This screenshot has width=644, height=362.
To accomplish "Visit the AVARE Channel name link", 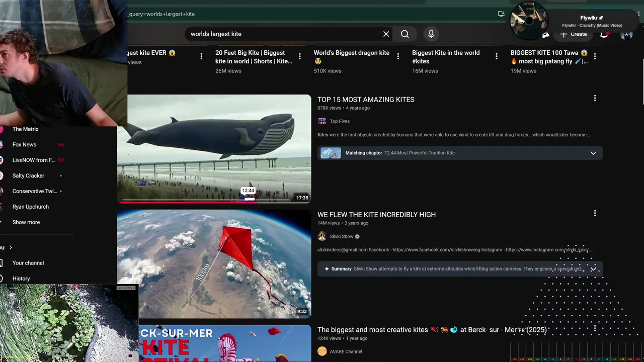I will pos(346,351).
